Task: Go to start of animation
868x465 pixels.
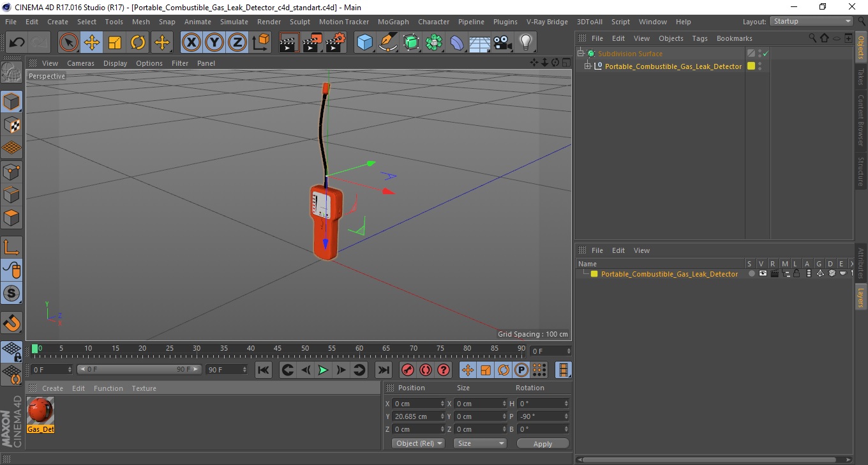Action: click(x=264, y=370)
